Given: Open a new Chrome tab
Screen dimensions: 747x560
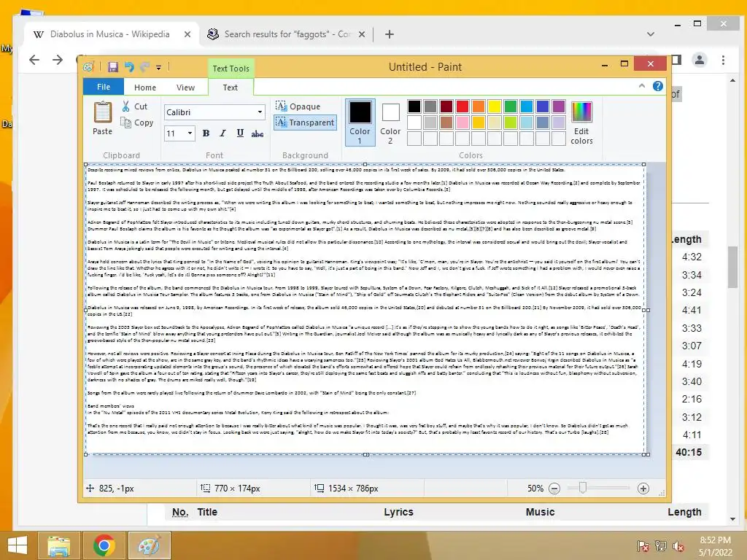Looking at the screenshot, I should 390,34.
